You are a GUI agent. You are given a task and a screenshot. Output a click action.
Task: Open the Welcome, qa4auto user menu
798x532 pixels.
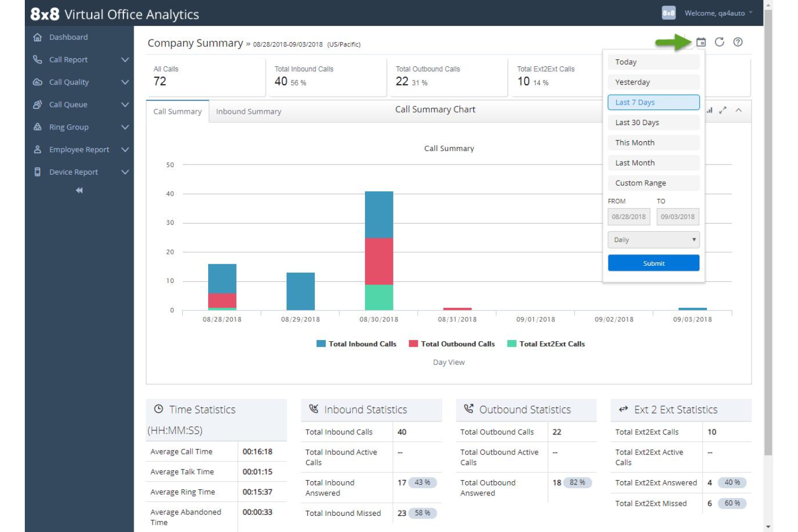(718, 13)
